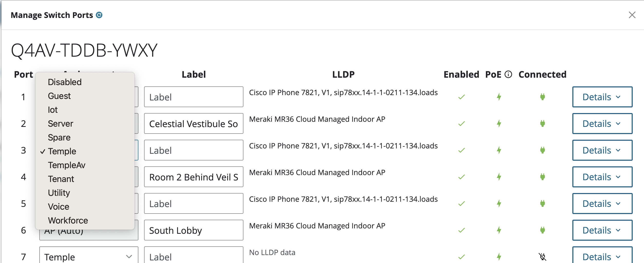Screen dimensions: 644x263
Task: Toggle the Enabled checkmark for port 5
Action: coord(461,204)
